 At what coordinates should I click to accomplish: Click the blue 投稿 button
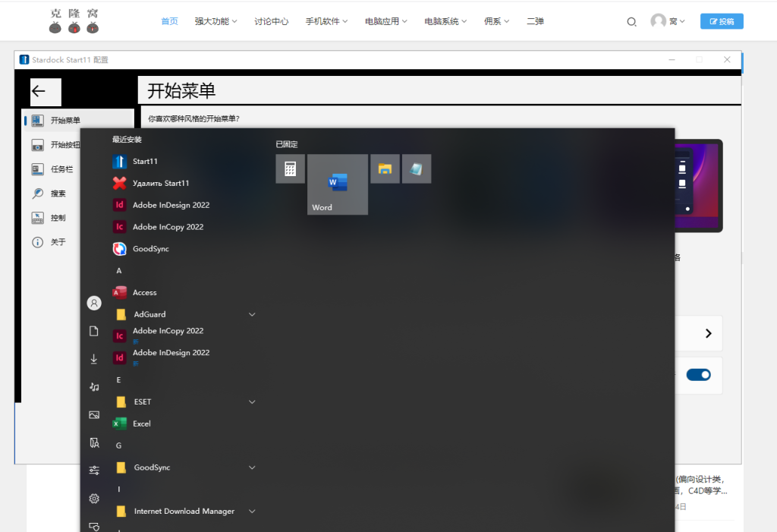tap(722, 21)
